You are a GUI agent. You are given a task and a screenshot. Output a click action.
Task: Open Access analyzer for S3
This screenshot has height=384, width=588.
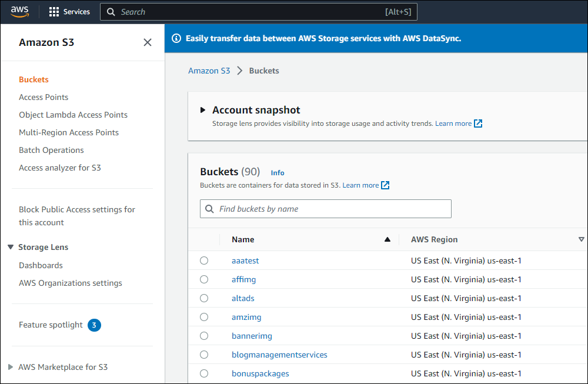(x=60, y=168)
